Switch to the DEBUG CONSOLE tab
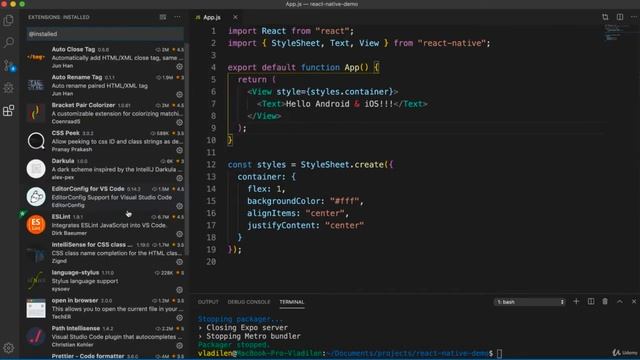 [249, 302]
